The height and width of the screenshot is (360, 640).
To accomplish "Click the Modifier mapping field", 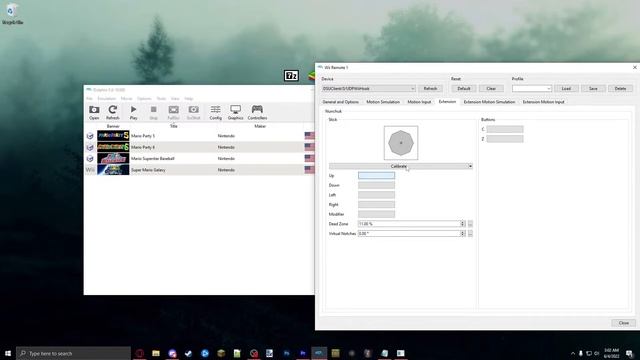I will tap(376, 214).
